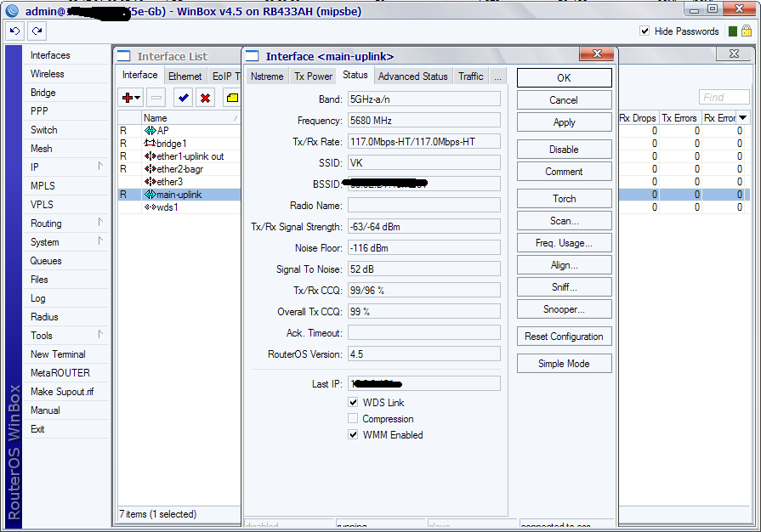Switch to the Tx Power tab
The width and height of the screenshot is (761, 532).
[x=313, y=76]
